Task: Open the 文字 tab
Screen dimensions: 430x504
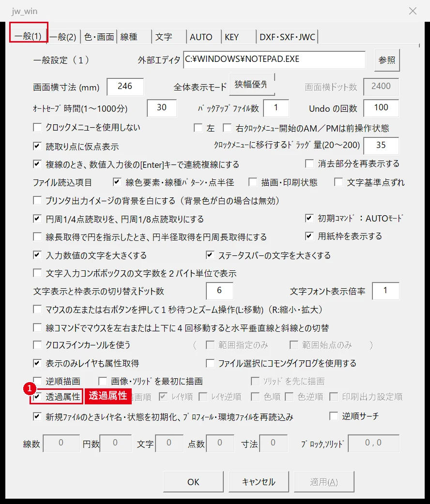Action: 169,37
